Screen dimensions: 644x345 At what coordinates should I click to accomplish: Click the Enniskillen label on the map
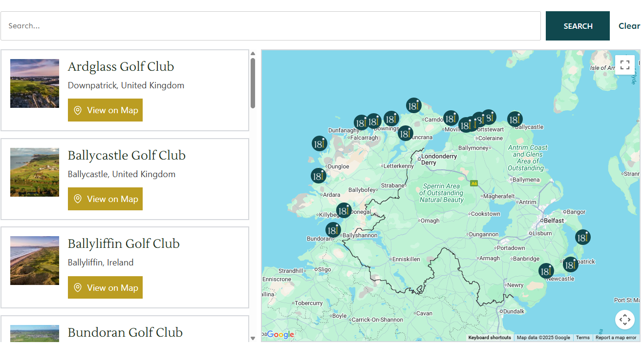click(407, 259)
